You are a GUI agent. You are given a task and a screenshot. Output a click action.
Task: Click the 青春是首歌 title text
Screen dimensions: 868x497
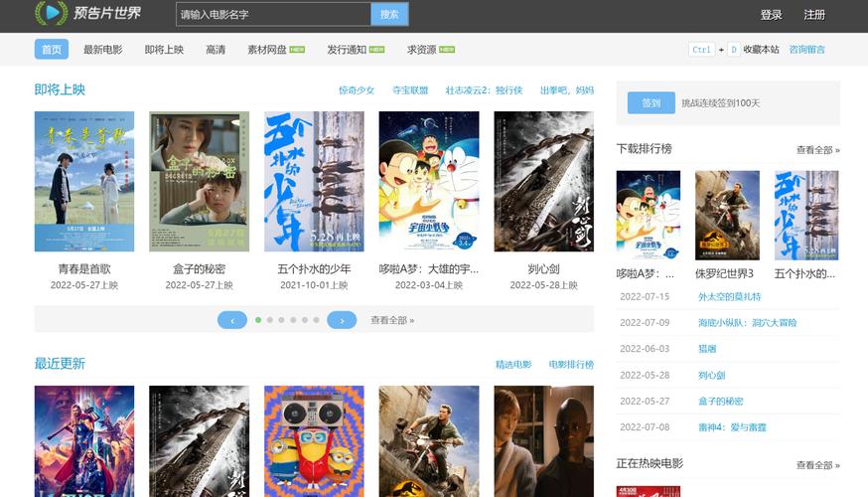(x=84, y=268)
